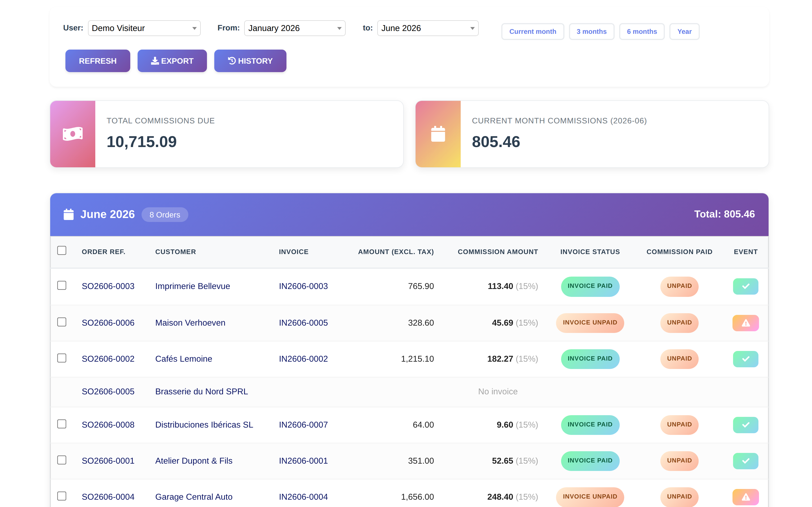Screen dimensions: 812x507
Task: Open the to-month dropdown showing June 2026
Action: 427,28
